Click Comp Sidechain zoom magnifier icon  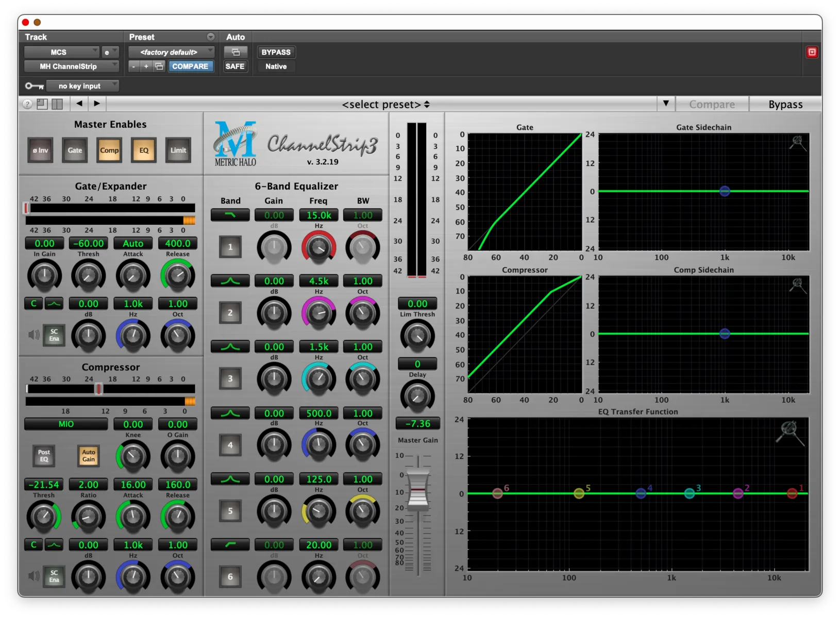[x=797, y=286]
